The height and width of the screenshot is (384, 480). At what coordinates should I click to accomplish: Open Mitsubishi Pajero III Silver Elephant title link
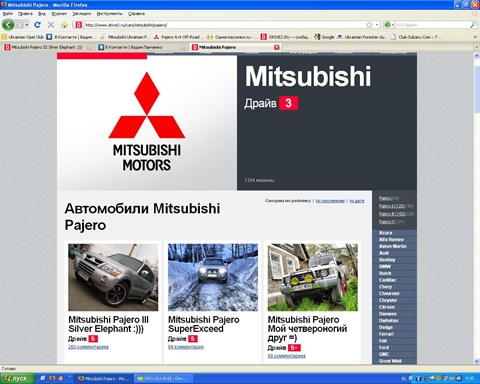pyautogui.click(x=108, y=324)
